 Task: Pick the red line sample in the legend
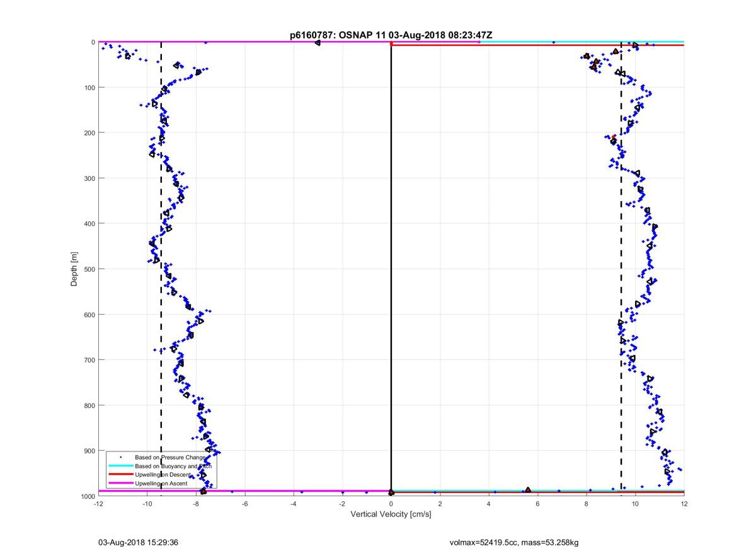click(x=120, y=474)
